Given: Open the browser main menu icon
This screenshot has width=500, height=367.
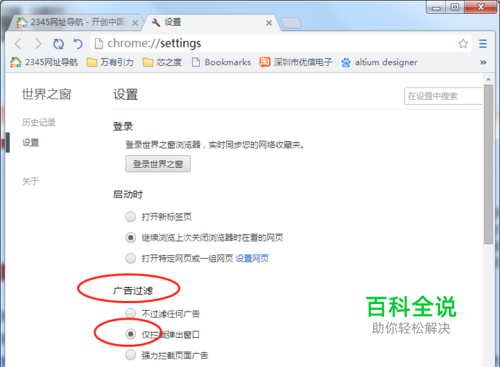Looking at the screenshot, I should tap(483, 44).
